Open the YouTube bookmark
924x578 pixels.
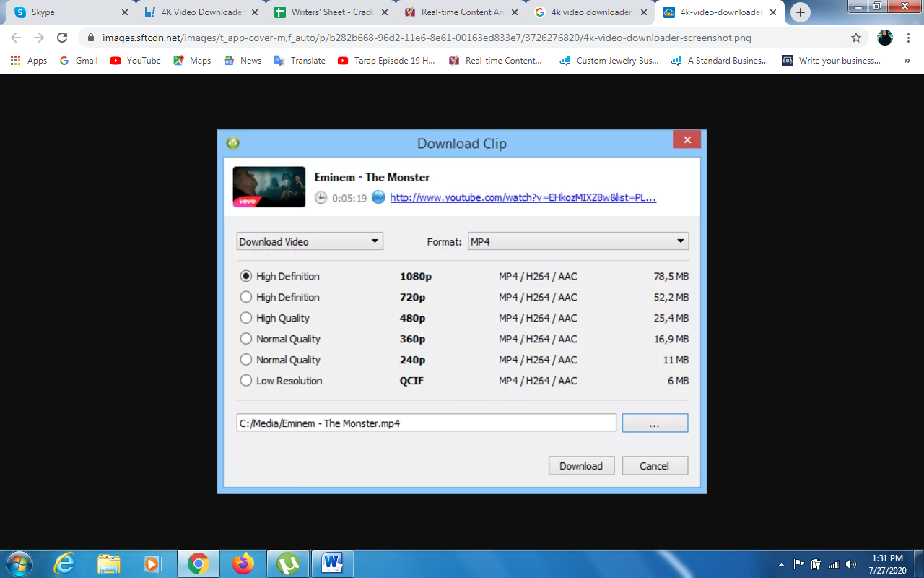135,61
